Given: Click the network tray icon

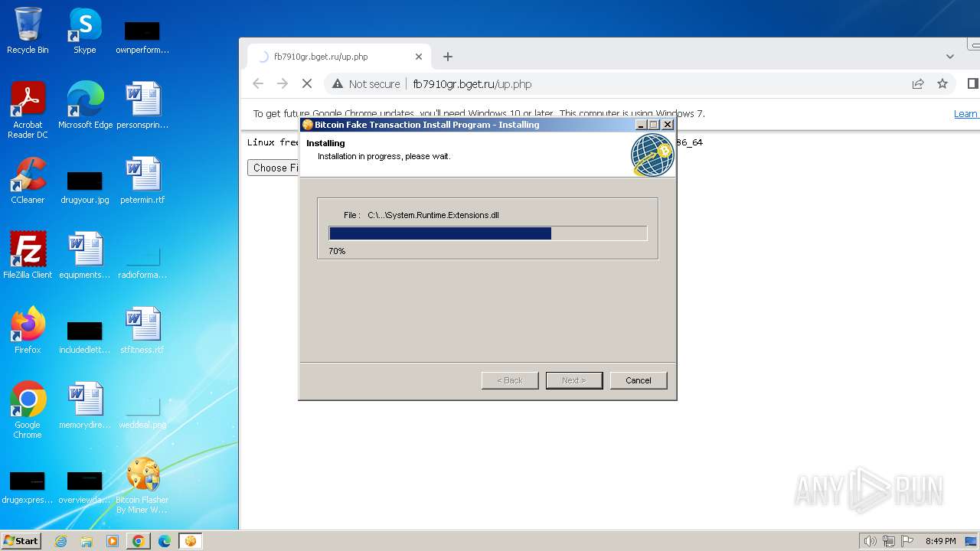Looking at the screenshot, I should point(889,541).
